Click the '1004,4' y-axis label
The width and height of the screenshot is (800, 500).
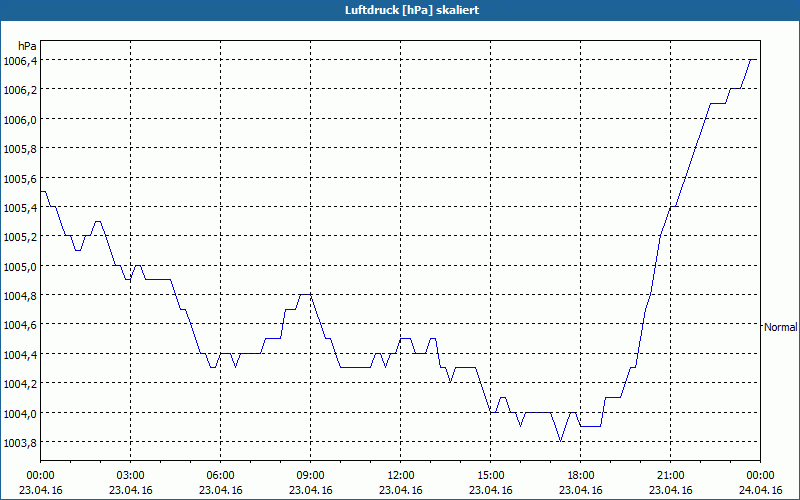click(x=20, y=355)
